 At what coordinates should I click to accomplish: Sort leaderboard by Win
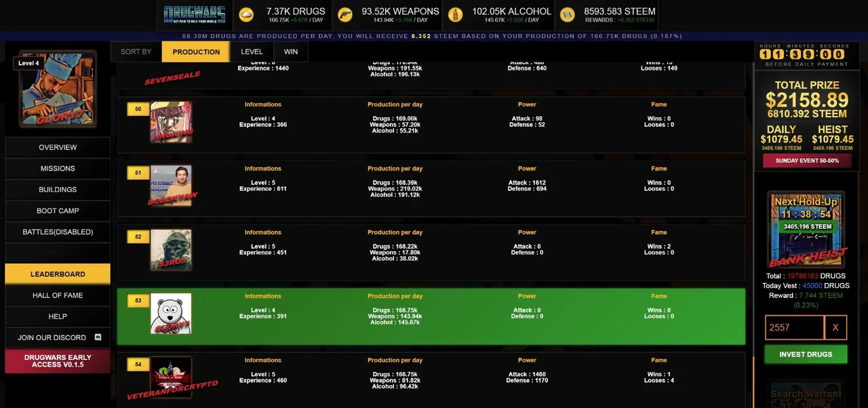click(x=291, y=52)
